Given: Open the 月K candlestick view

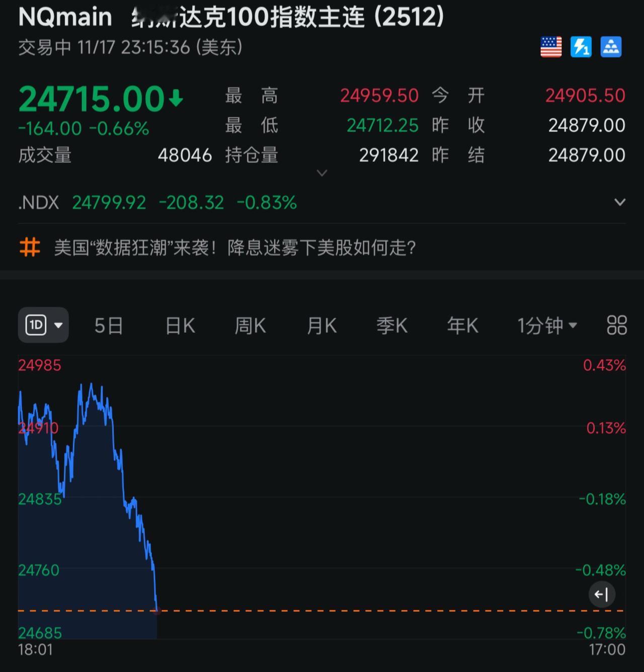Looking at the screenshot, I should point(321,326).
